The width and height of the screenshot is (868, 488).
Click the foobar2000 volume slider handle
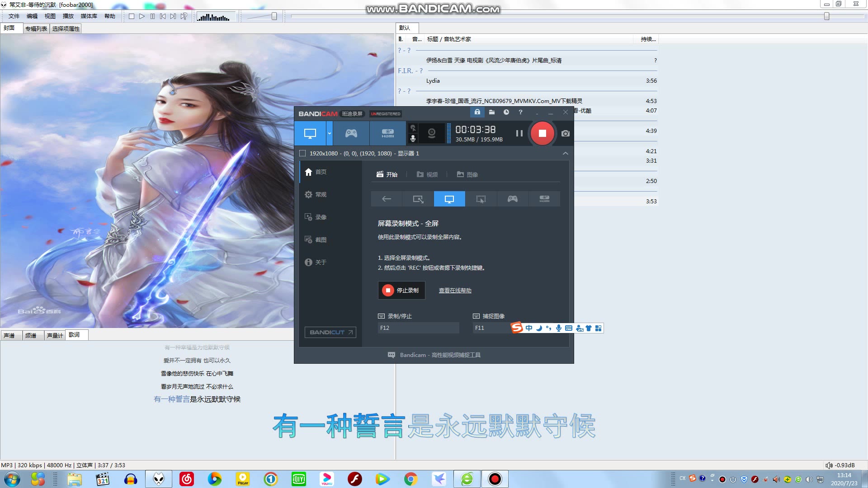pos(274,16)
